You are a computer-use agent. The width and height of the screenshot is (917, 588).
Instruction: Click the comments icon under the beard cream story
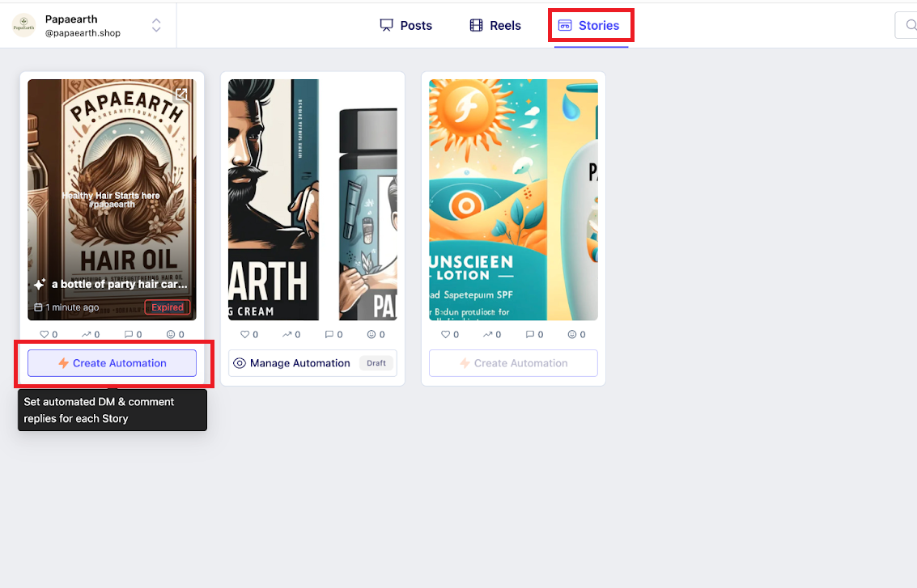[x=329, y=334]
